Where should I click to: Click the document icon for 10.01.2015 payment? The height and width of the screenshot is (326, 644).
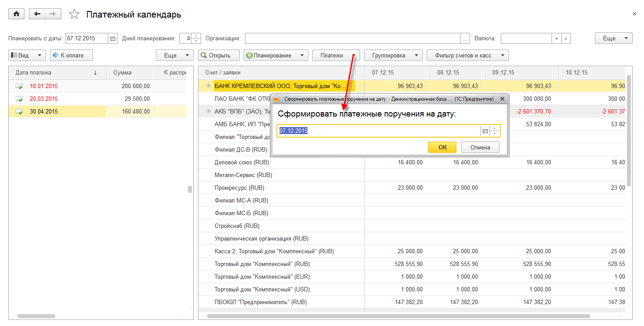[19, 86]
